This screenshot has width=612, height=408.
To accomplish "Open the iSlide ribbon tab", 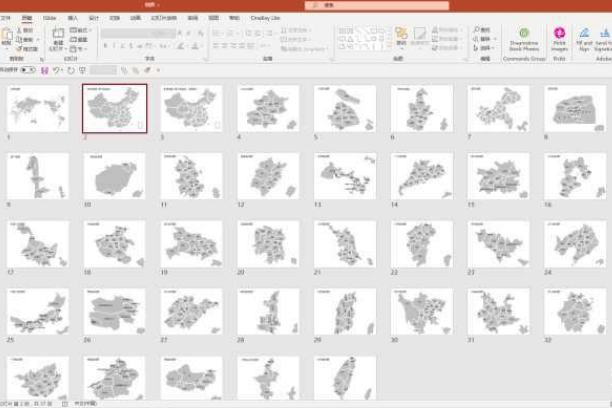I will tap(50, 17).
